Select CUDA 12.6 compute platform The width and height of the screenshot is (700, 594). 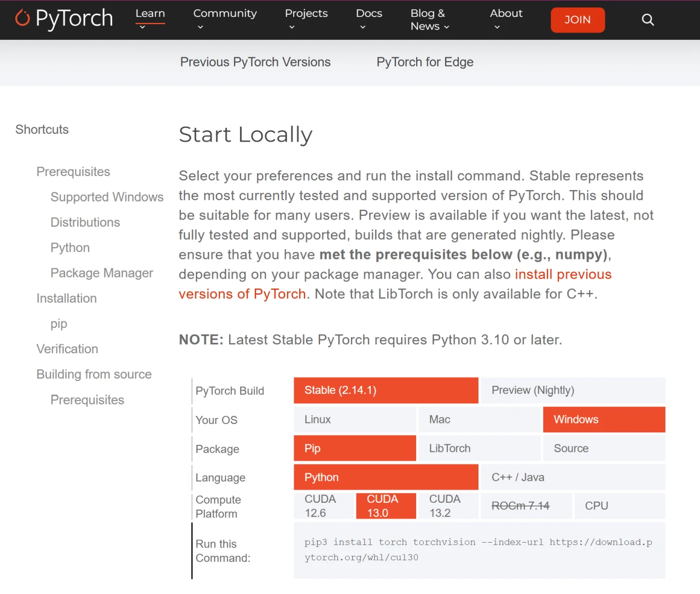[324, 506]
